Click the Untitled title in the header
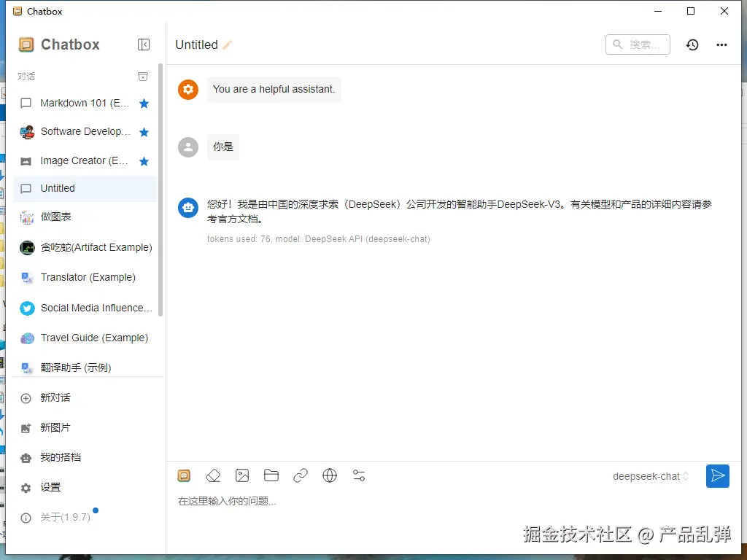 pyautogui.click(x=196, y=44)
